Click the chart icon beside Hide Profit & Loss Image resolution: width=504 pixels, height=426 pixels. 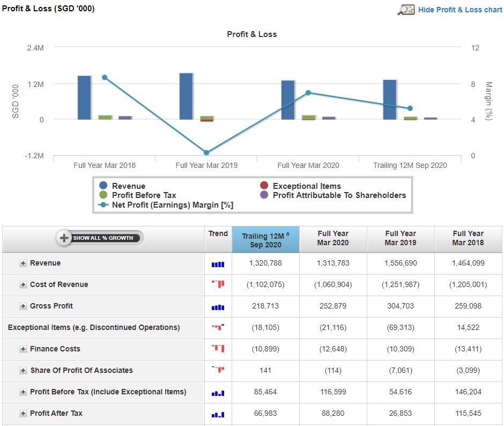coord(406,10)
